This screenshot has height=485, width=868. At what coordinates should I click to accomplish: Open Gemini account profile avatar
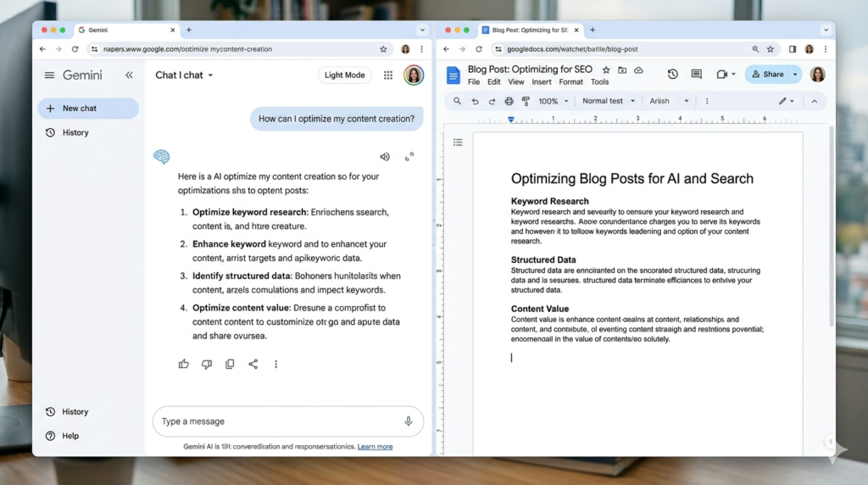tap(414, 75)
